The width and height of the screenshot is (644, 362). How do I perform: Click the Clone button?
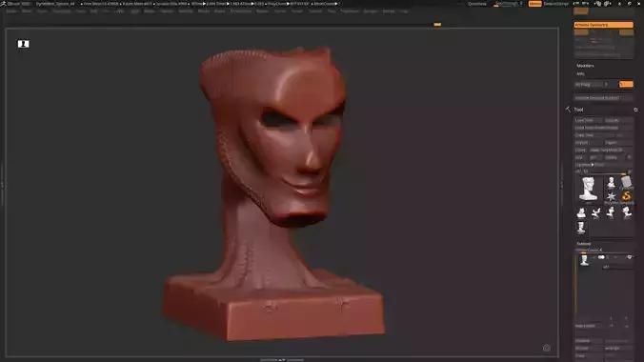[581, 150]
